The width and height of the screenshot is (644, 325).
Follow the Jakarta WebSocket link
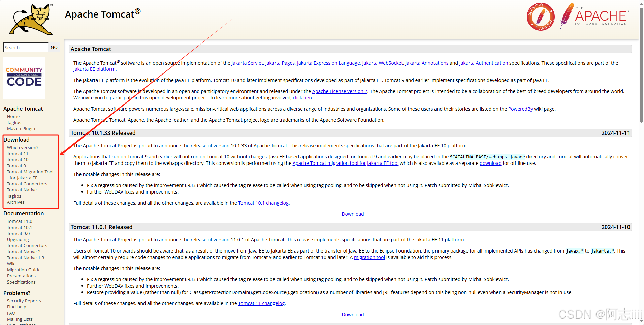point(383,63)
